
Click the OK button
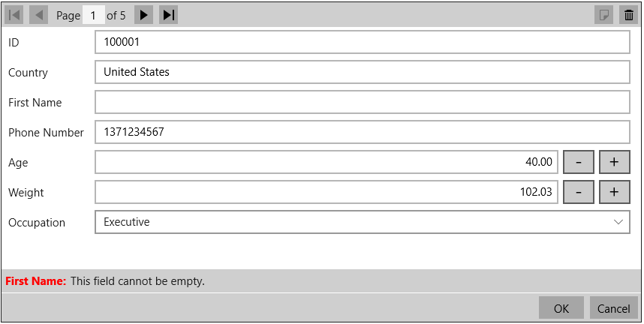click(561, 308)
